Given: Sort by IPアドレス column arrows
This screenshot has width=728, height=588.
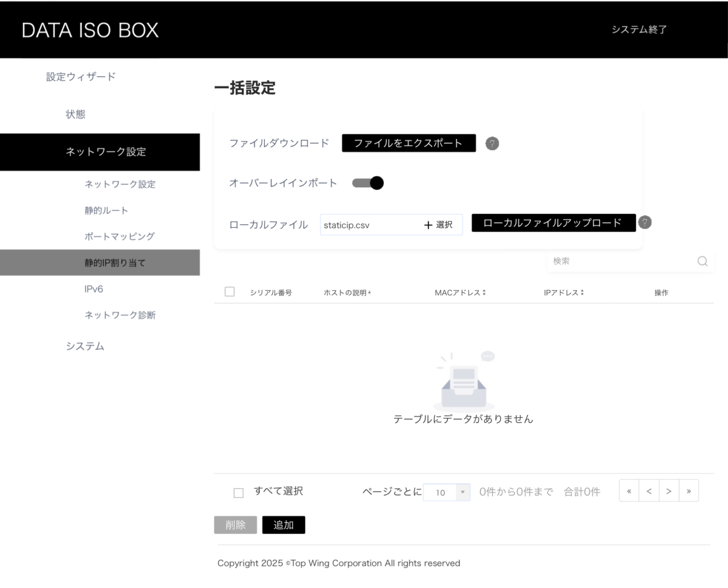Looking at the screenshot, I should 582,293.
